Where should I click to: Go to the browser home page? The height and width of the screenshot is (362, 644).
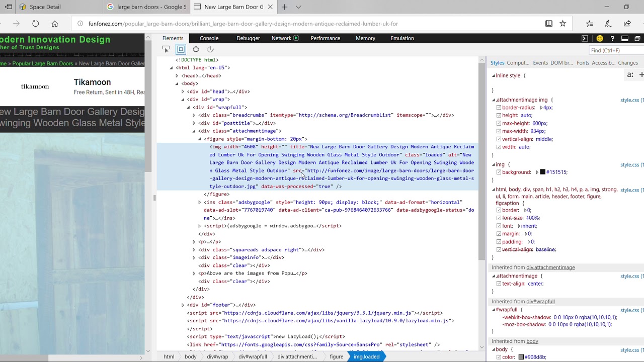tap(55, 24)
